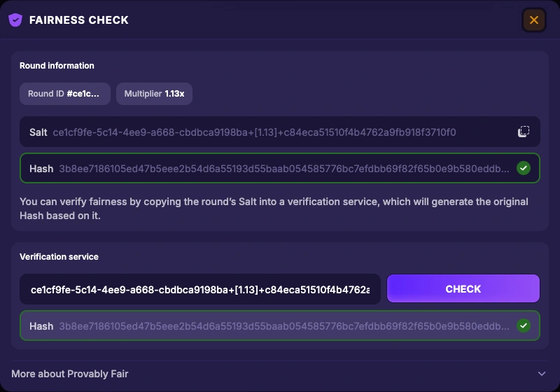560x392 pixels.
Task: Click the Verification service heading
Action: tap(59, 257)
